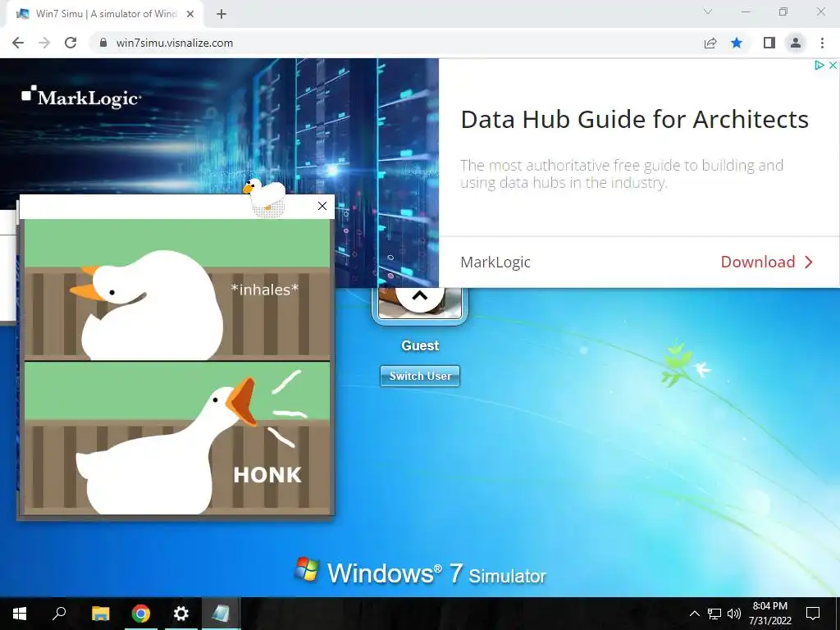This screenshot has width=840, height=630.
Task: Click the AdChoices triangle icon
Action: tap(819, 66)
